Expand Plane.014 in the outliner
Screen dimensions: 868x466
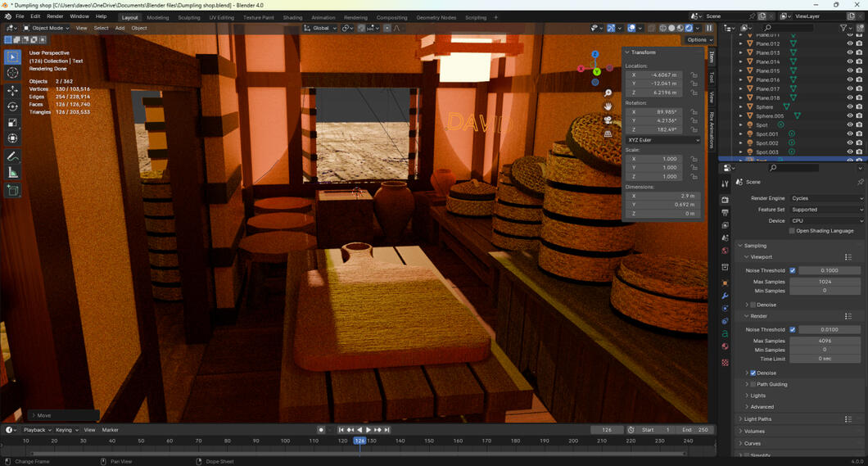tap(741, 62)
